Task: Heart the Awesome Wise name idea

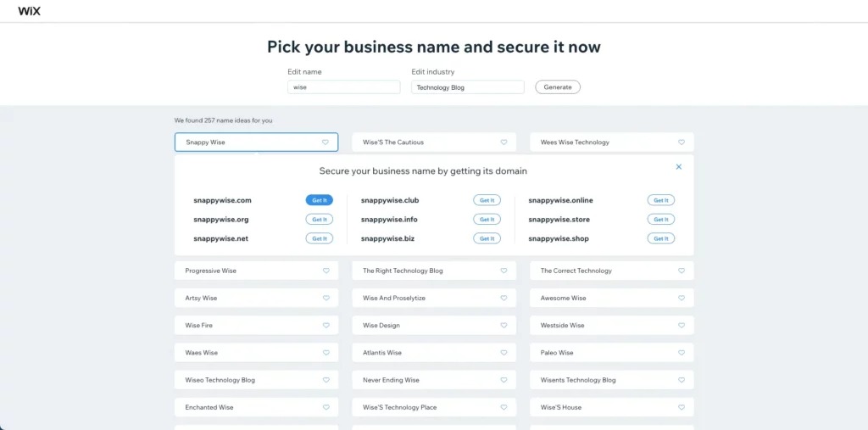Action: point(682,299)
